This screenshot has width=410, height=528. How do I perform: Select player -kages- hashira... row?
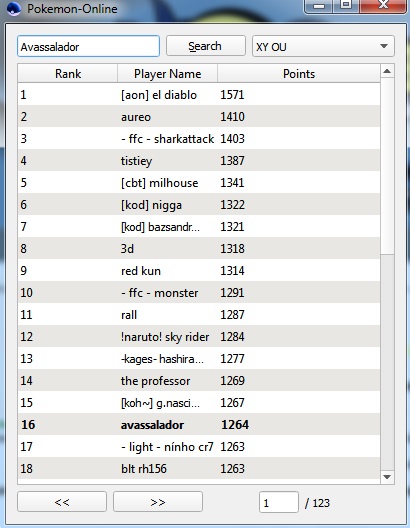199,359
